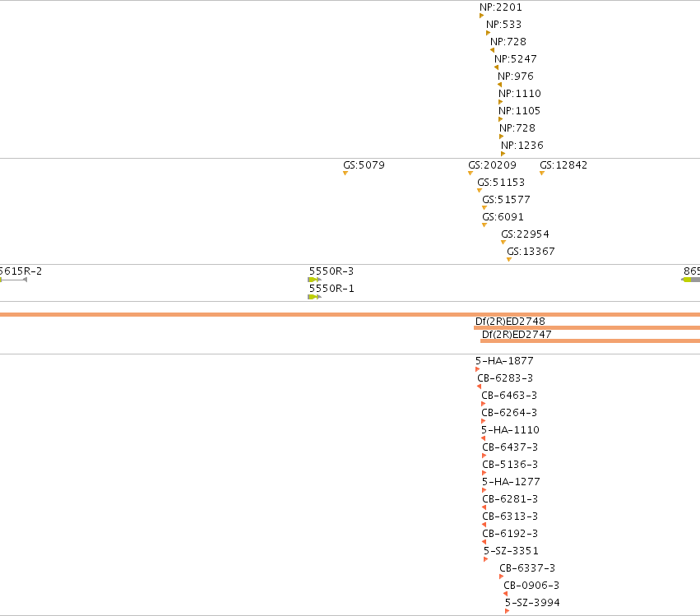Select the CB-0906-3 label
Image resolution: width=700 pixels, height=616 pixels.
531,586
